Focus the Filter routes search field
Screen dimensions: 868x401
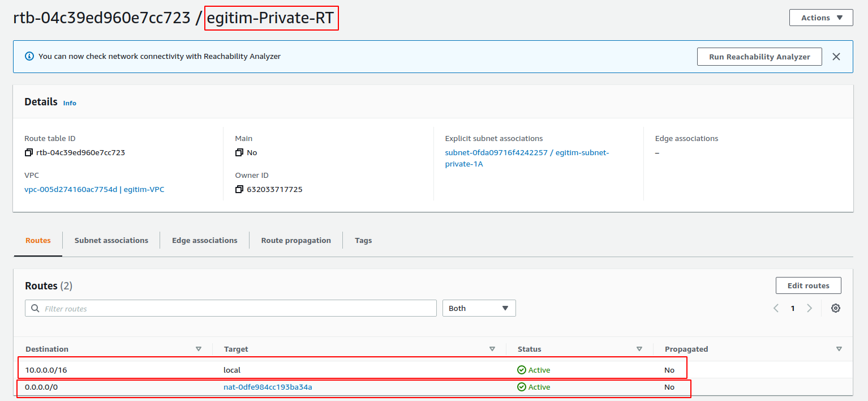(x=231, y=308)
